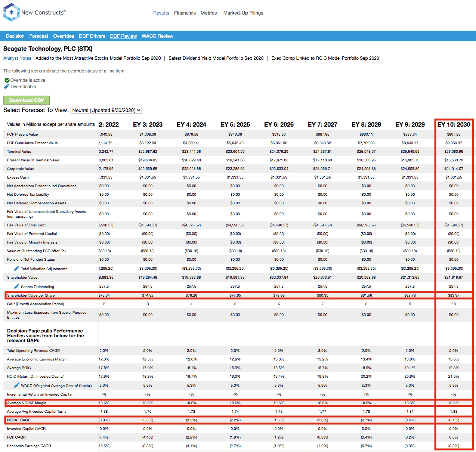Click the 1.83 Invested Capital Turns cell

(x=454, y=411)
